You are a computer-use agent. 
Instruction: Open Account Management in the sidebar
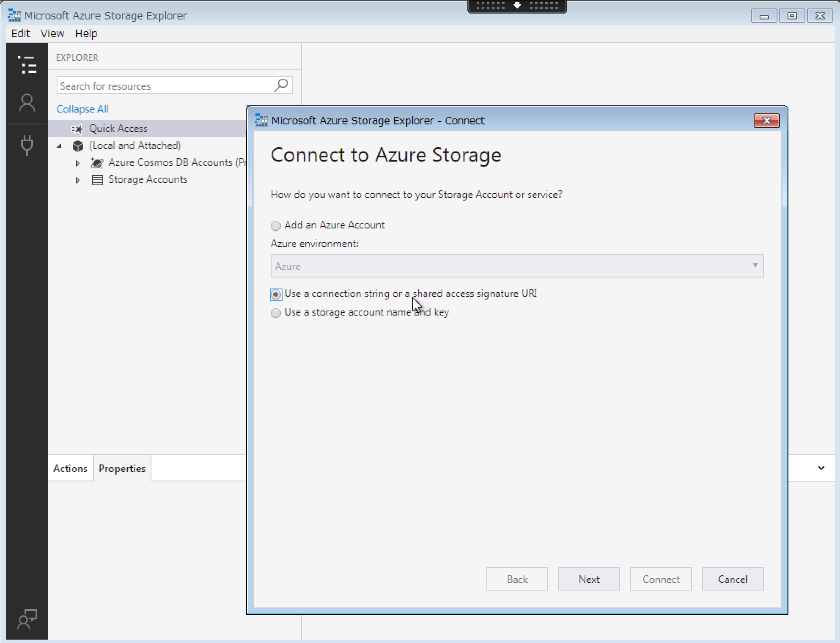pyautogui.click(x=27, y=103)
